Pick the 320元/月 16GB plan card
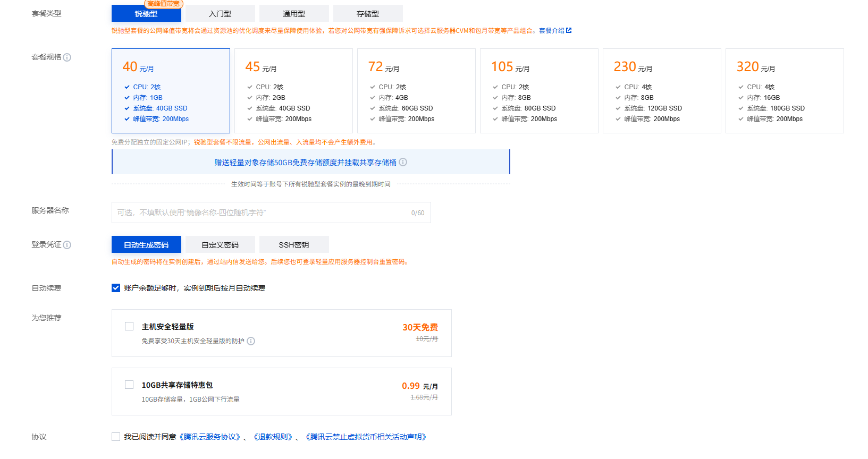This screenshot has width=868, height=459. (x=785, y=91)
